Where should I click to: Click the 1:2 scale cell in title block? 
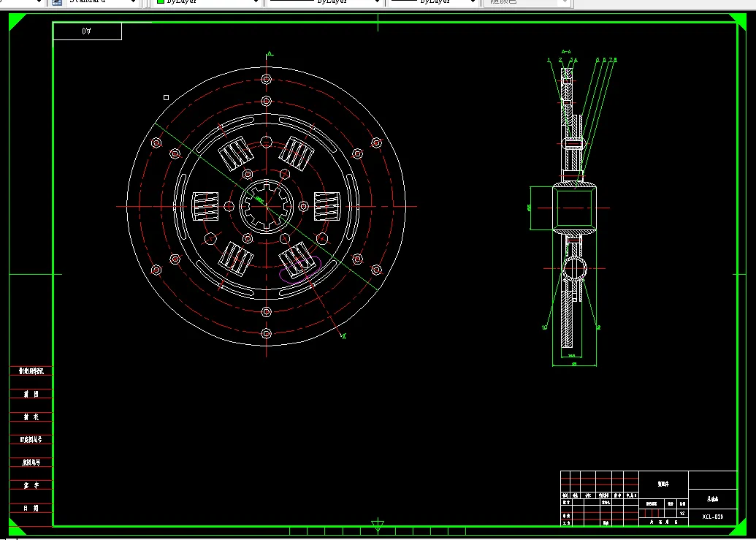tap(681, 514)
